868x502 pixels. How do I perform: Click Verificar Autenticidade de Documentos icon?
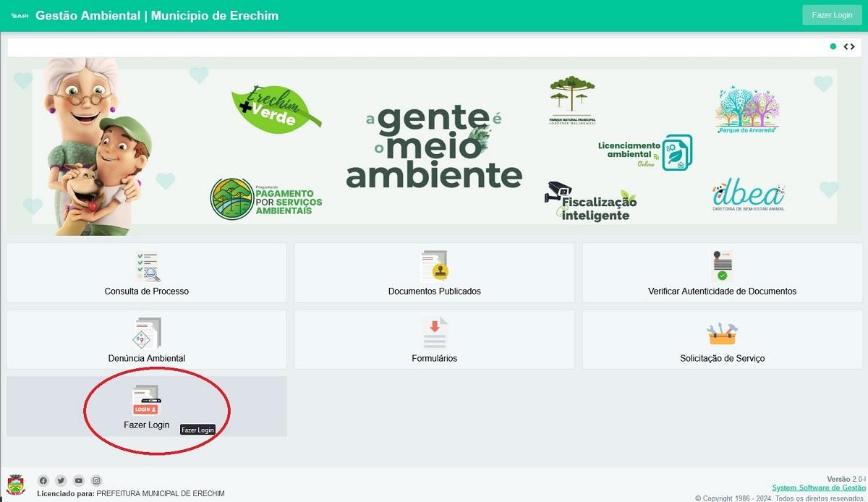721,267
